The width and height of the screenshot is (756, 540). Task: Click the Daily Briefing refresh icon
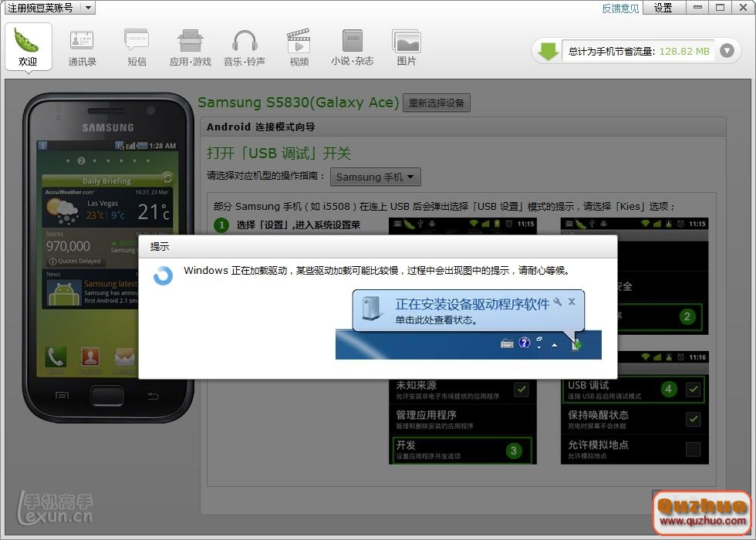pos(167,178)
